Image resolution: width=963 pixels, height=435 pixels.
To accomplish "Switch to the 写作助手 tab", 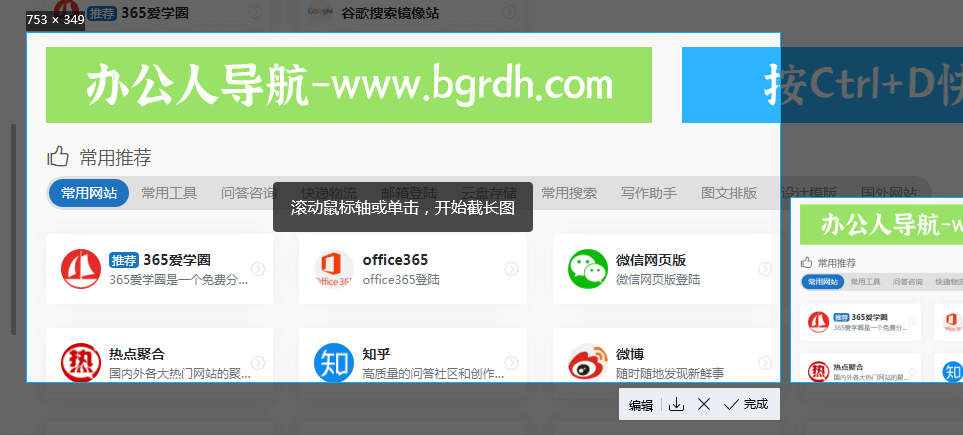I will point(649,193).
